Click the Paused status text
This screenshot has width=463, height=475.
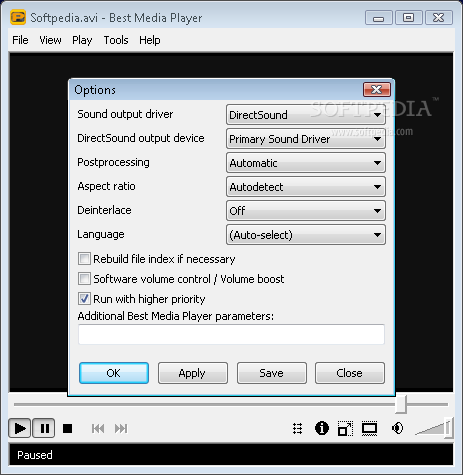[x=35, y=455]
